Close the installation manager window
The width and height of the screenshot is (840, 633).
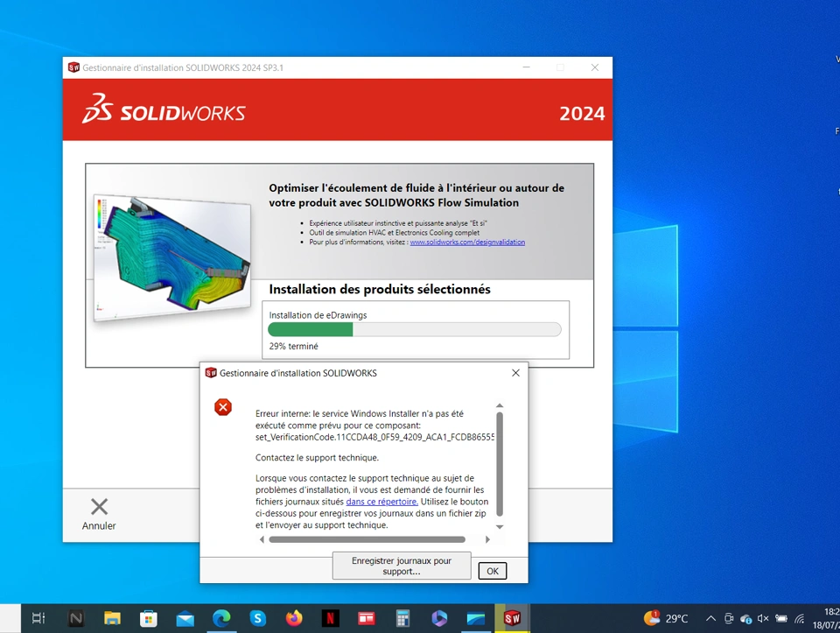click(595, 67)
